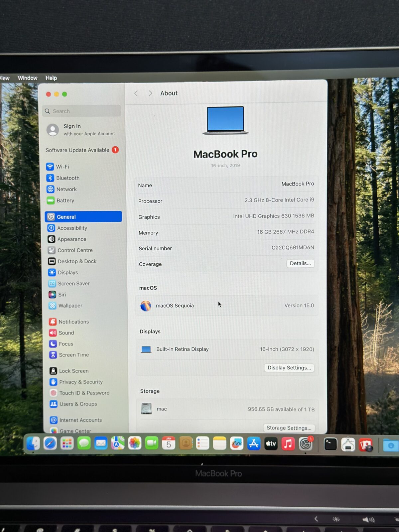Open Battery settings pane
This screenshot has width=399, height=532.
point(60,200)
